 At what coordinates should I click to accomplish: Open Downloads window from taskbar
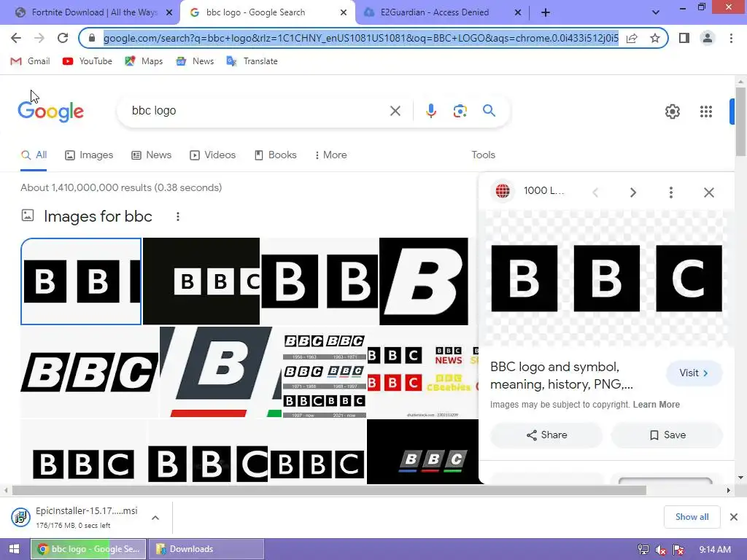[206, 549]
